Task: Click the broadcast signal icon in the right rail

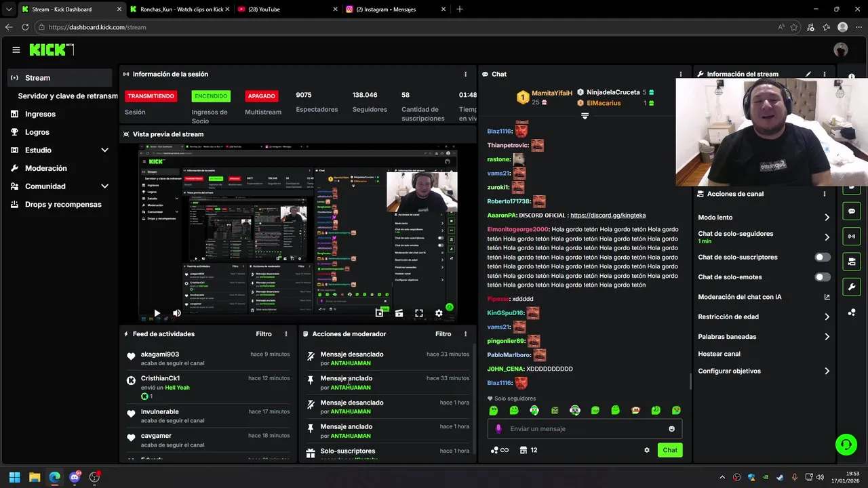Action: pyautogui.click(x=852, y=237)
